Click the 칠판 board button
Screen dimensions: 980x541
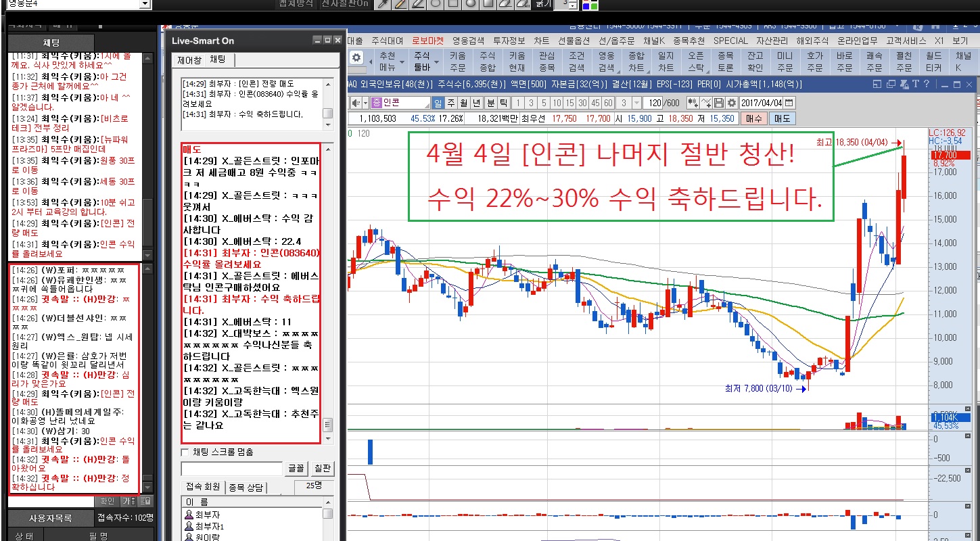(x=323, y=468)
